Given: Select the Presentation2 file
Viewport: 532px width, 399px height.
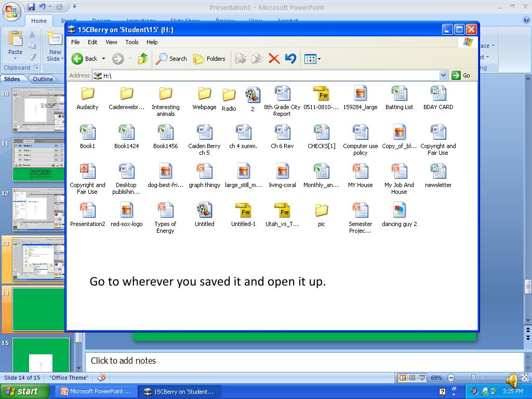Looking at the screenshot, I should tap(87, 215).
